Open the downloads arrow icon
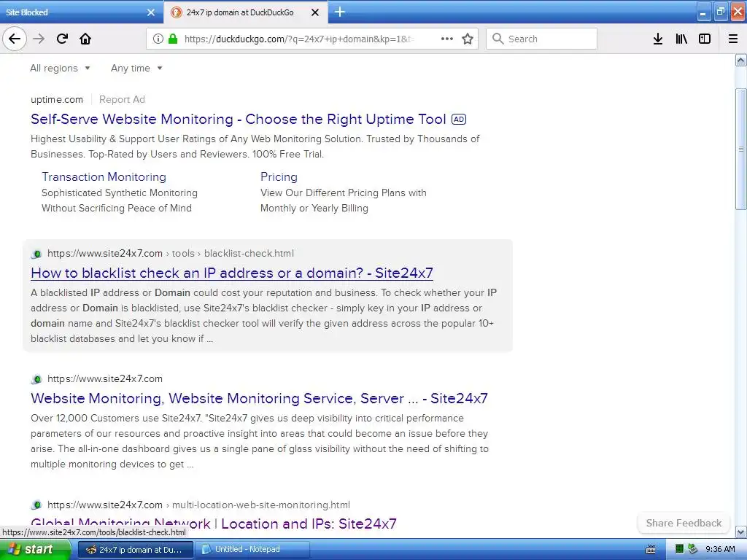The image size is (747, 560). pyautogui.click(x=658, y=39)
